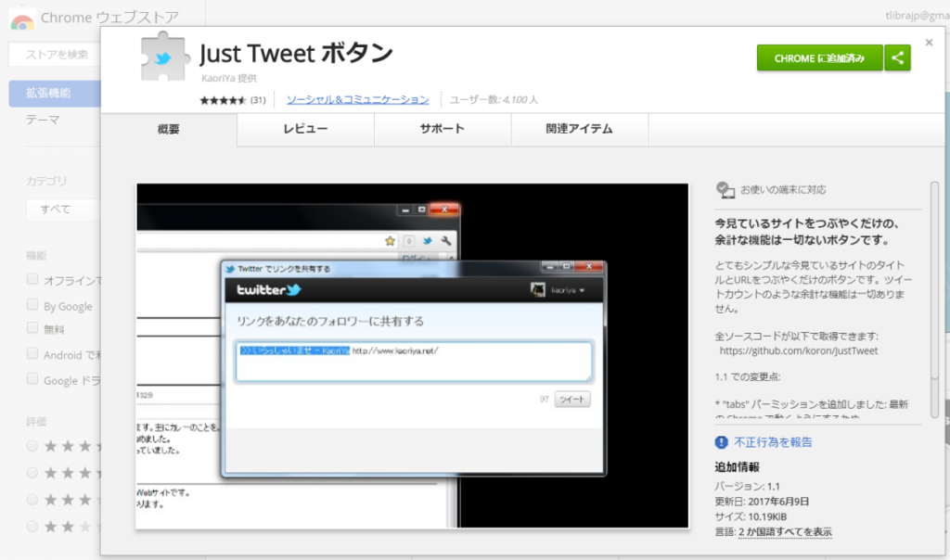
Task: Expand 2 か国語すべてを表示 languages link
Action: pos(785,532)
